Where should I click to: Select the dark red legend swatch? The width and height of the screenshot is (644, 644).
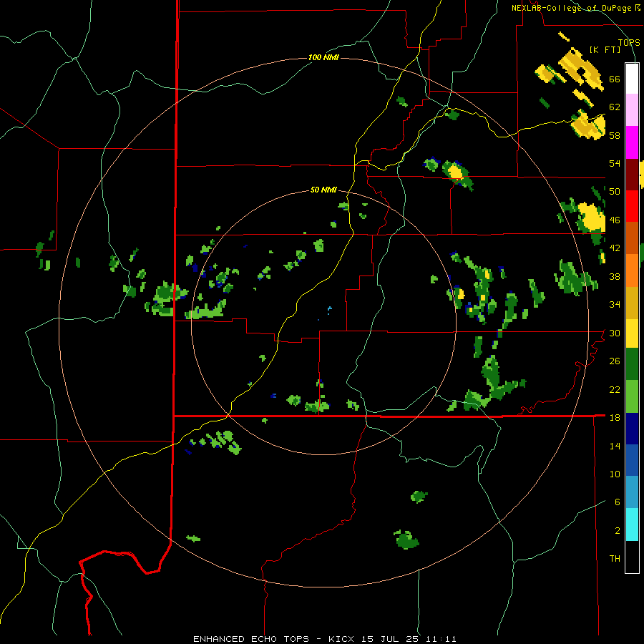tap(632, 175)
